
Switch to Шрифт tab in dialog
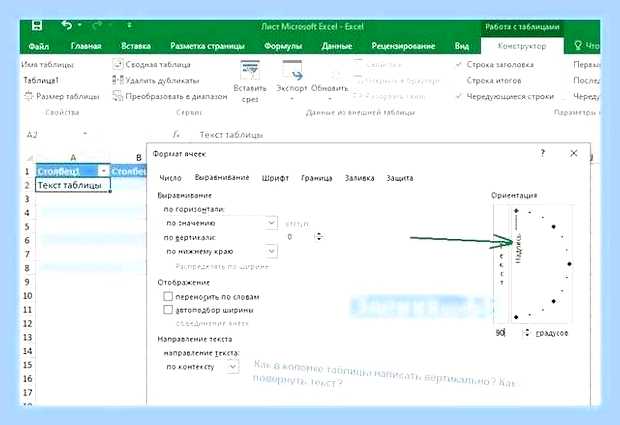[x=275, y=178]
